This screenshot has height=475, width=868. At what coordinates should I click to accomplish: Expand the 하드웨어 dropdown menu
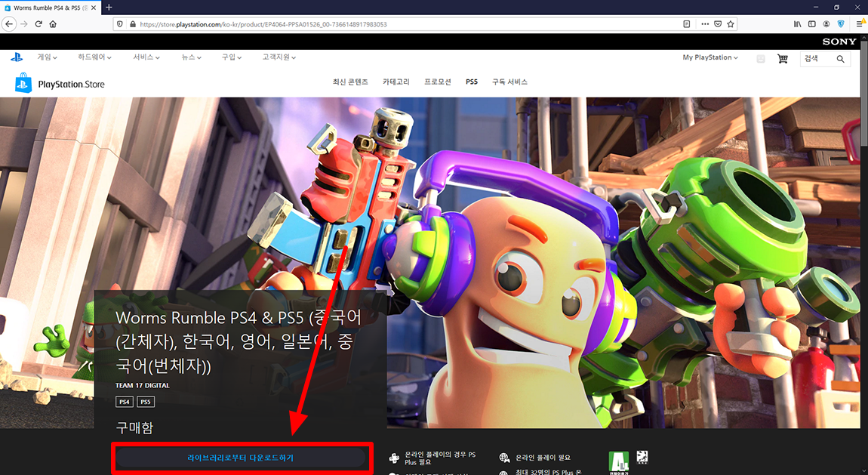point(94,57)
